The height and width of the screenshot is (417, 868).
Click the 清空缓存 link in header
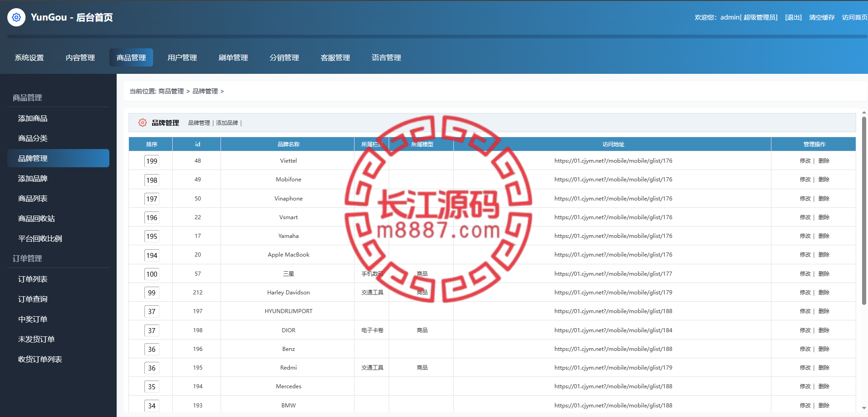[822, 17]
